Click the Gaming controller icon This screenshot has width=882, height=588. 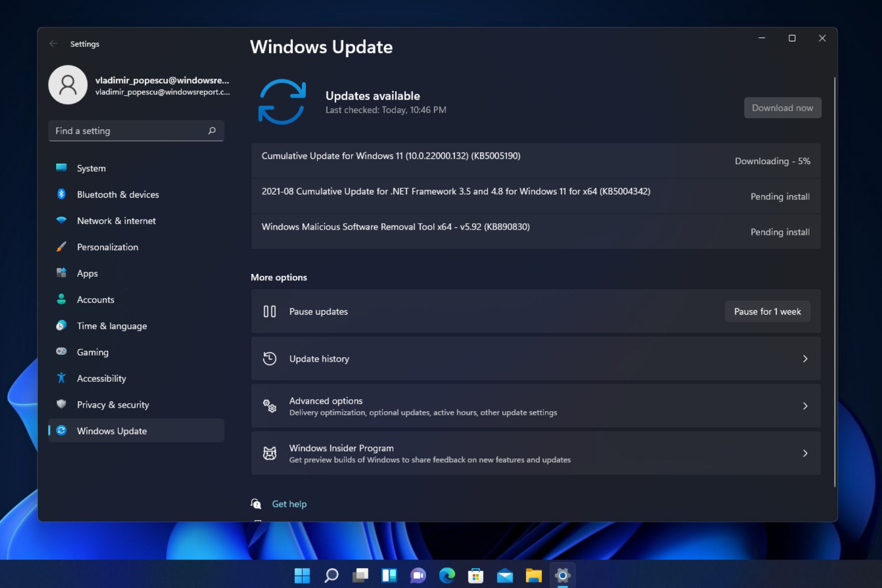coord(61,351)
